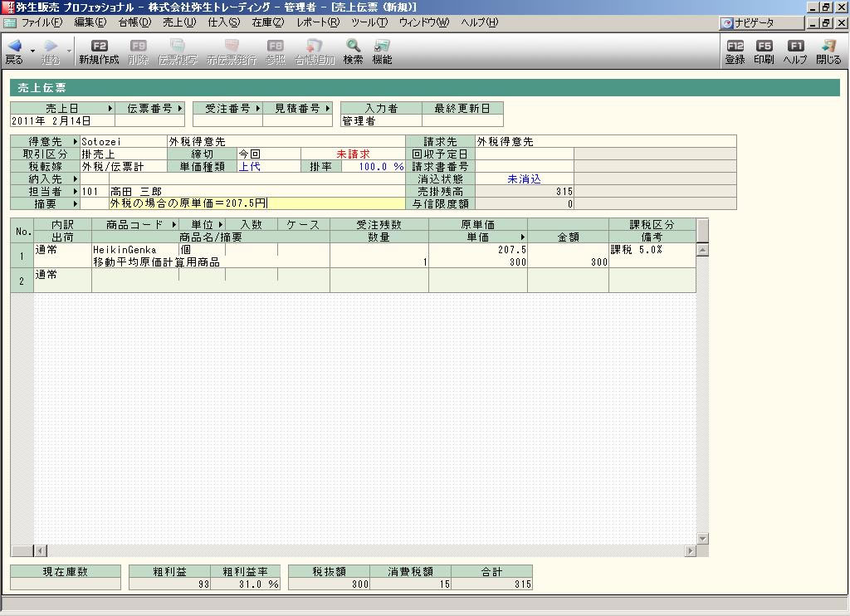Click the 伝票複写 copy slip icon
This screenshot has height=616, width=850.
tap(178, 46)
